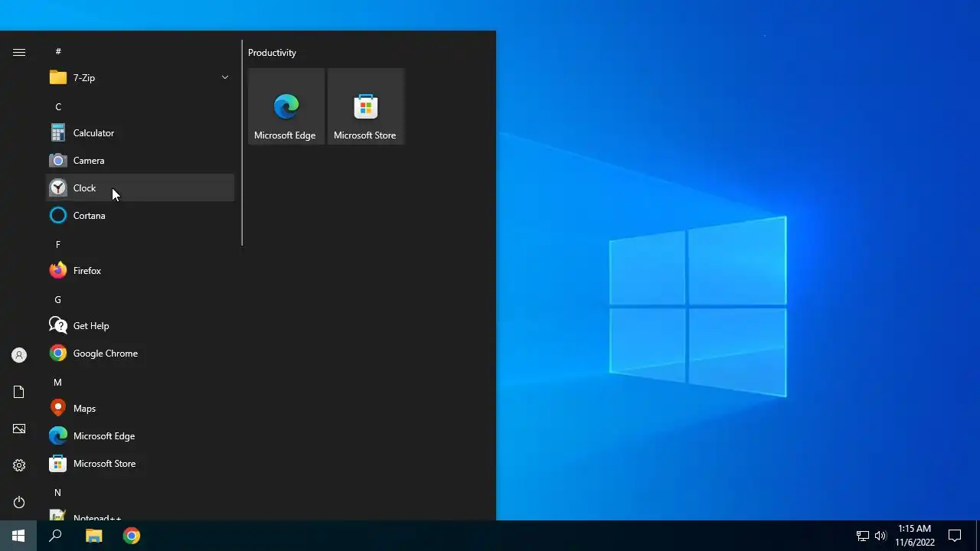The height and width of the screenshot is (551, 980).
Task: Click the Power button icon
Action: click(19, 502)
